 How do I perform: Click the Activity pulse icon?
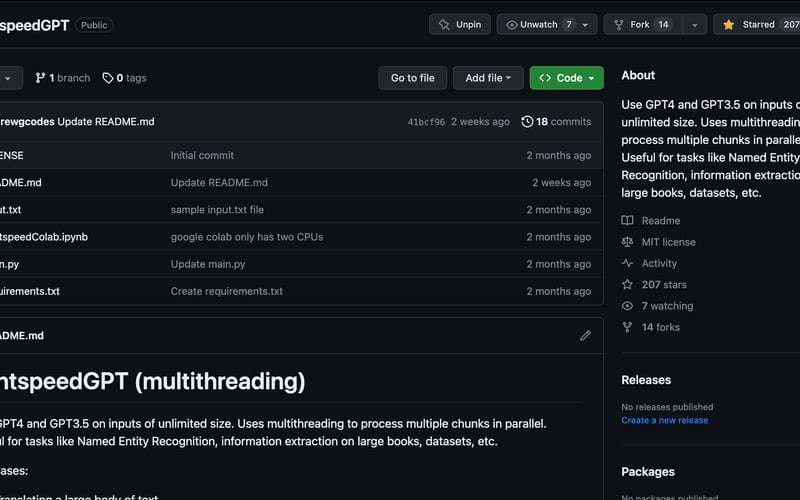(x=628, y=263)
